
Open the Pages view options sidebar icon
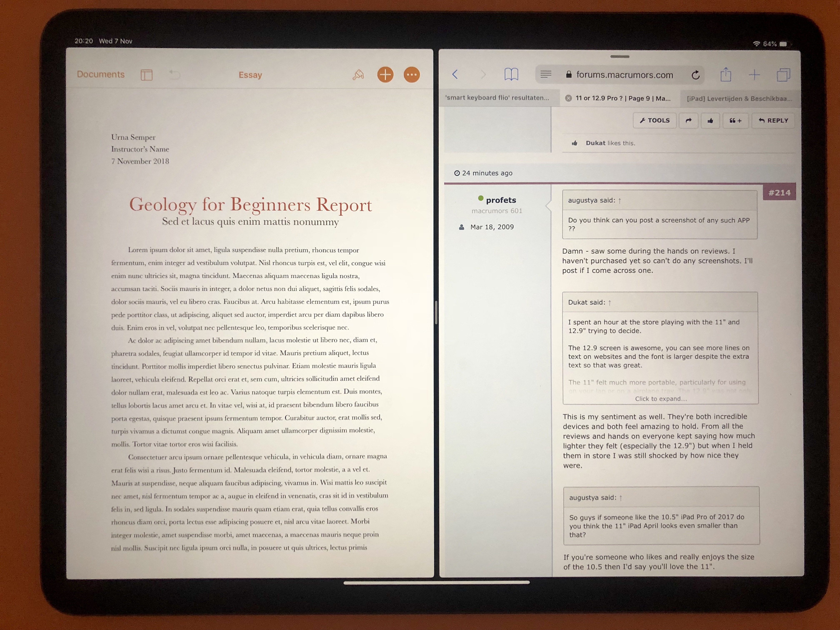tap(146, 75)
